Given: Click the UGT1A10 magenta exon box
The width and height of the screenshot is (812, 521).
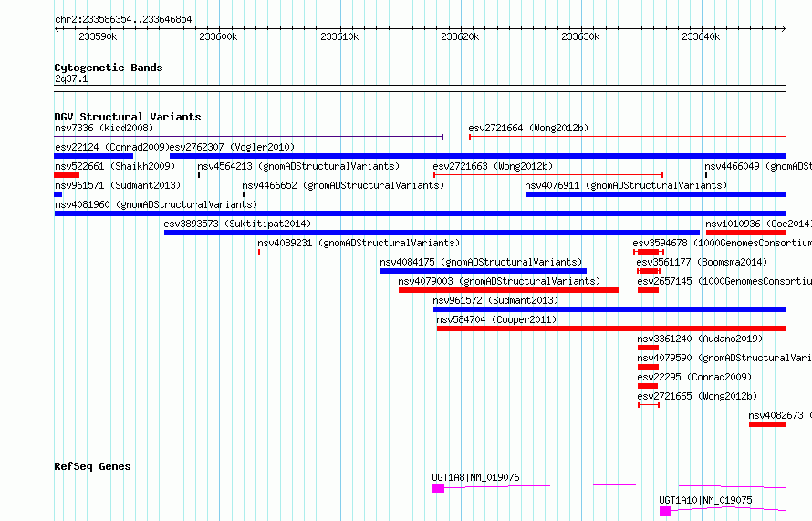Looking at the screenshot, I should 665,511.
